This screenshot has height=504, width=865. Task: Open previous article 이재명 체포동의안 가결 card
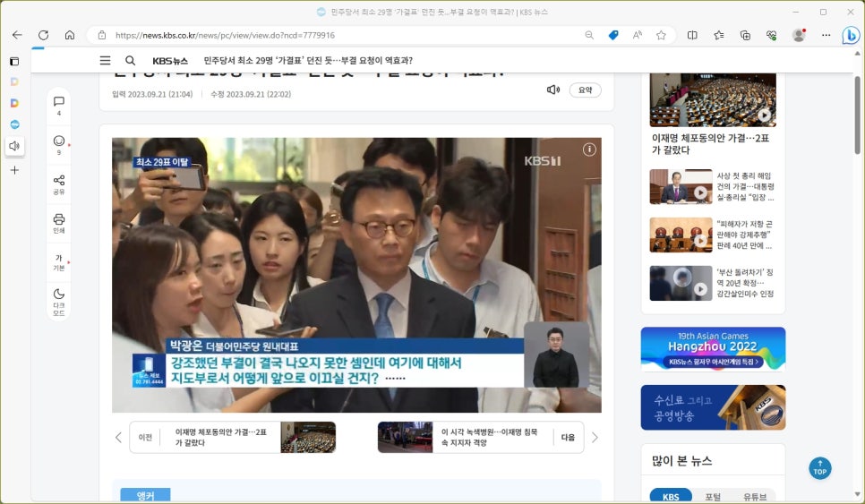coord(232,437)
